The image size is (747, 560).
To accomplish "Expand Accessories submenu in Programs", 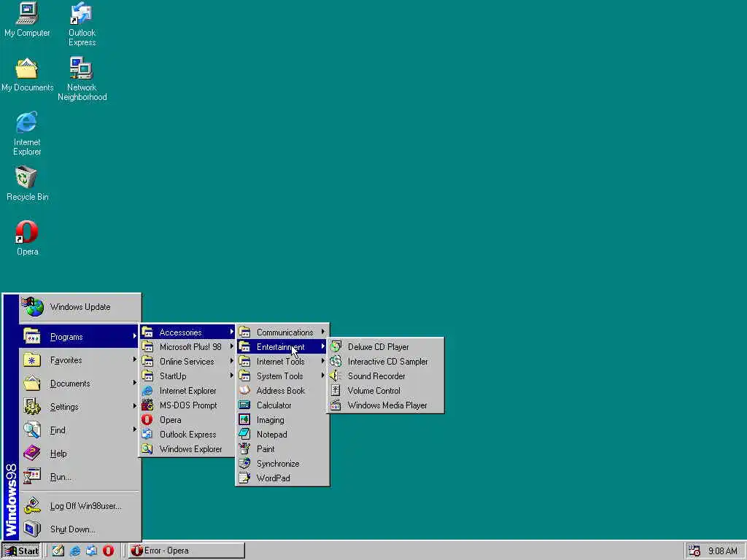I will pyautogui.click(x=187, y=332).
